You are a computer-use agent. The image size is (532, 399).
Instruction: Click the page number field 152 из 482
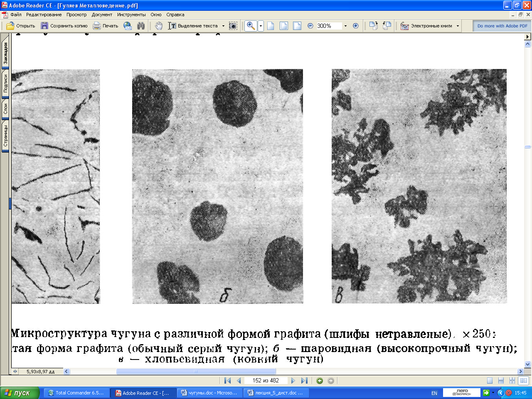tap(266, 380)
